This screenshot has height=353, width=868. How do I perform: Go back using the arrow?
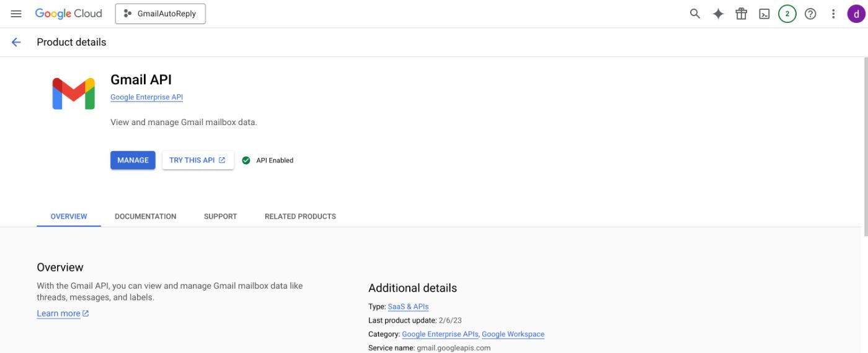point(16,42)
